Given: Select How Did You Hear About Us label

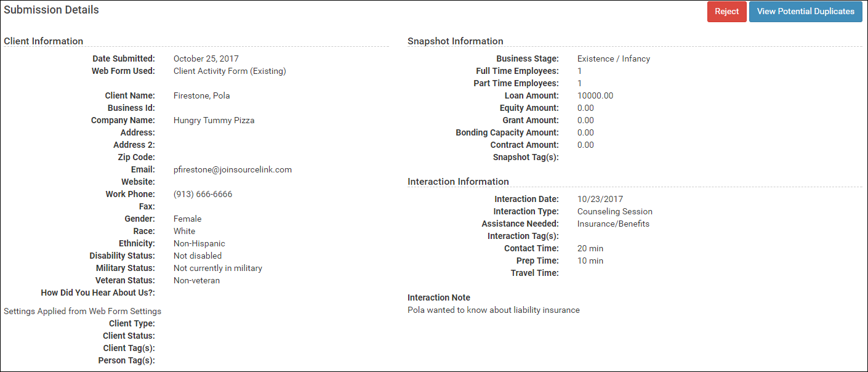Looking at the screenshot, I should tap(98, 293).
